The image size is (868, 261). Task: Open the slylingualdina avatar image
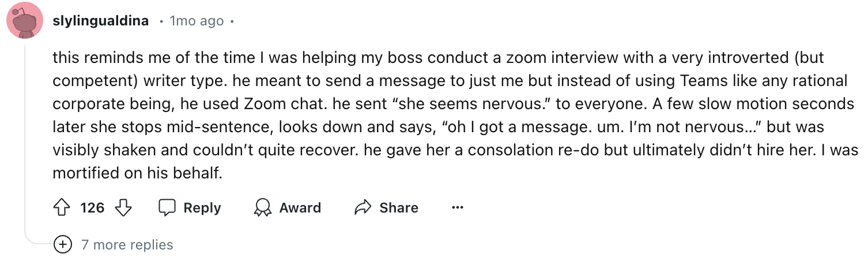pyautogui.click(x=24, y=21)
